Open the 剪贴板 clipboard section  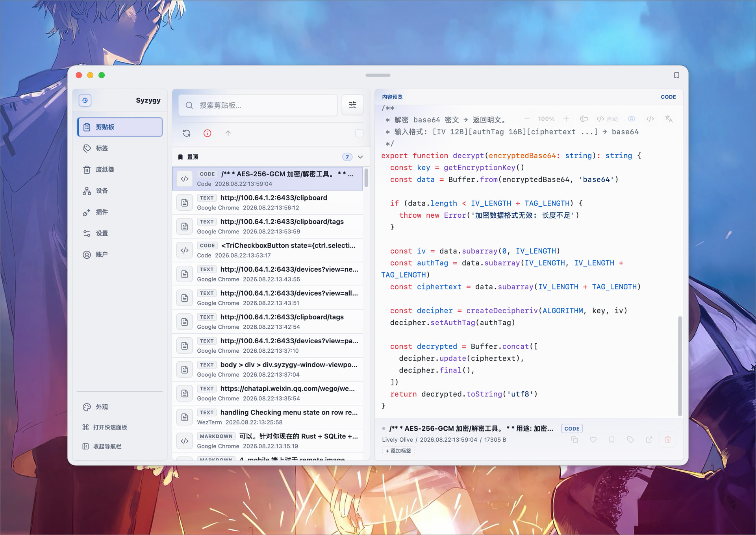120,127
